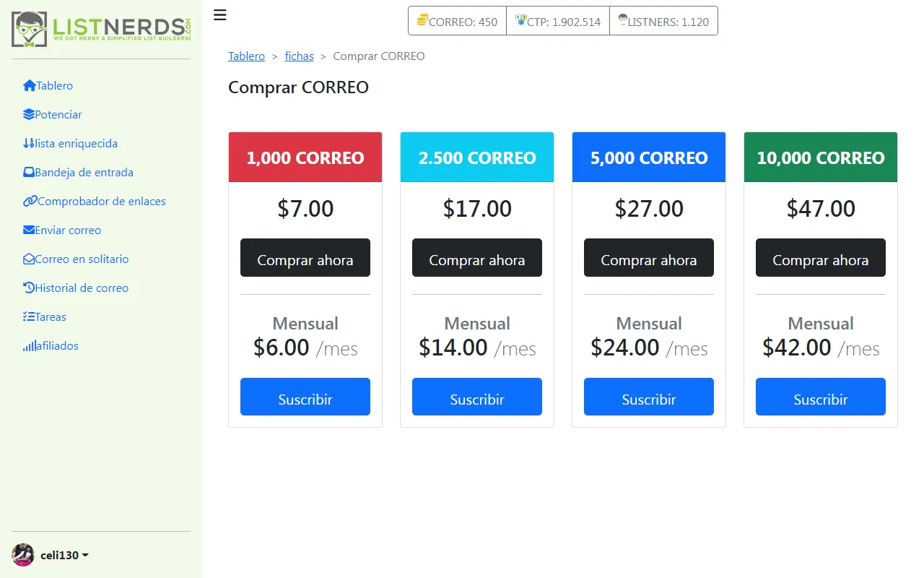Click the inbox icon beside Bandeja de entrada
The height and width of the screenshot is (578, 924).
[29, 172]
